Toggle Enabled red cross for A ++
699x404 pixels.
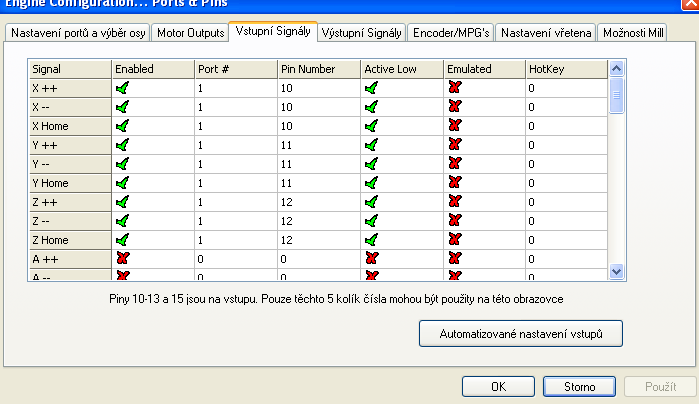pyautogui.click(x=123, y=258)
